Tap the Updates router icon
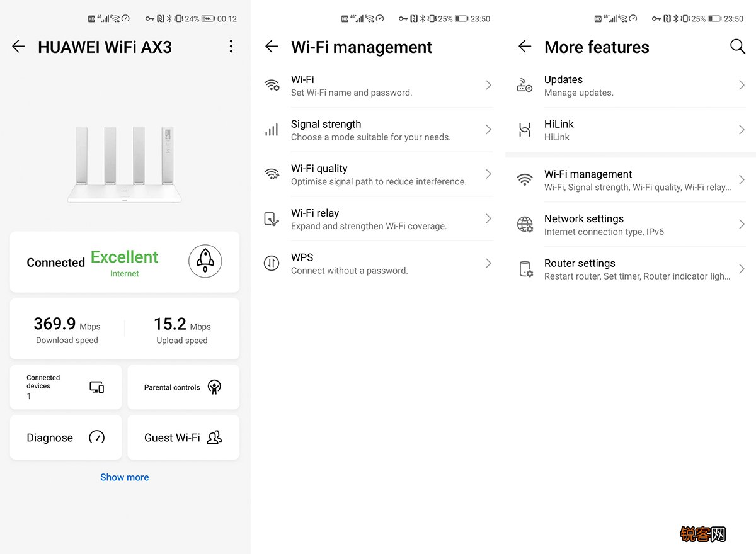 coord(525,86)
